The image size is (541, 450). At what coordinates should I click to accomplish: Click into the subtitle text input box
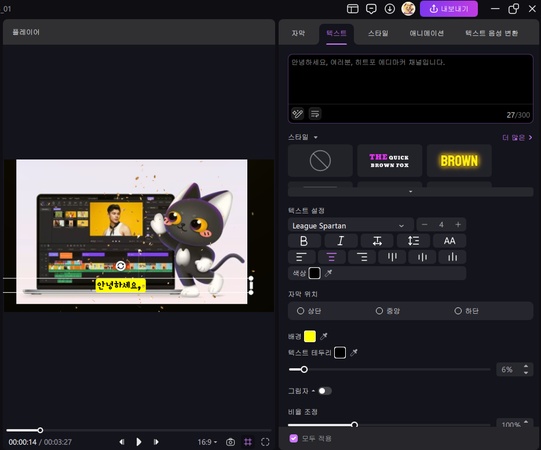pos(411,79)
